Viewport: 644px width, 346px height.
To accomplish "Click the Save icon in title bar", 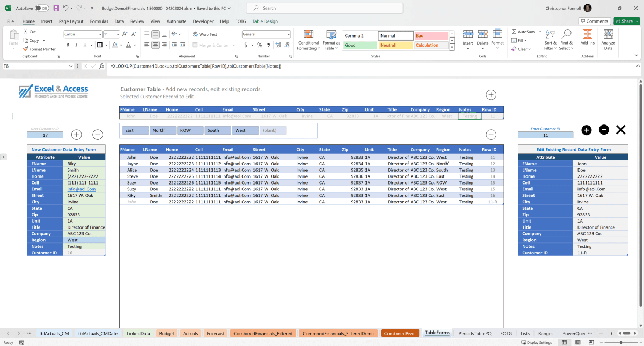I will pyautogui.click(x=56, y=8).
